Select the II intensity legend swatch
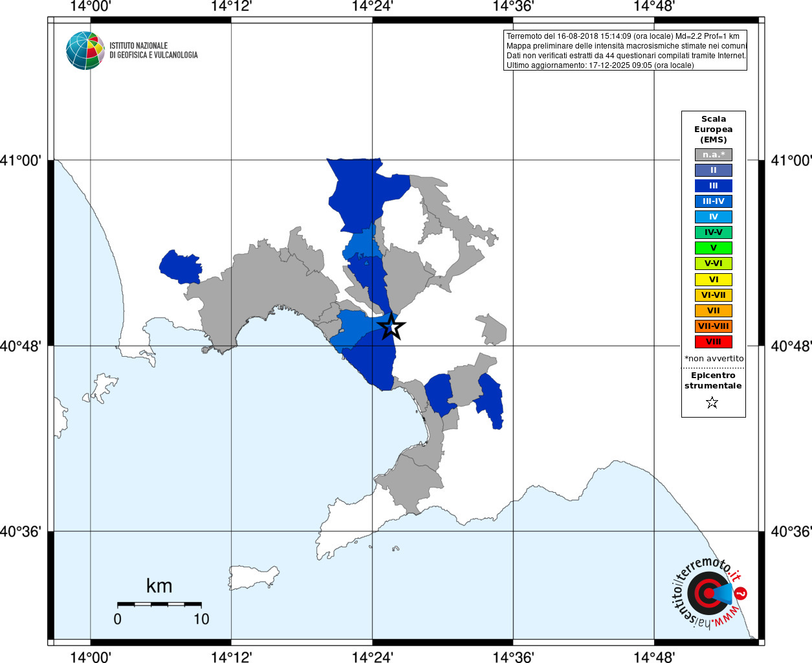Viewport: 812px width, 663px height. [714, 170]
